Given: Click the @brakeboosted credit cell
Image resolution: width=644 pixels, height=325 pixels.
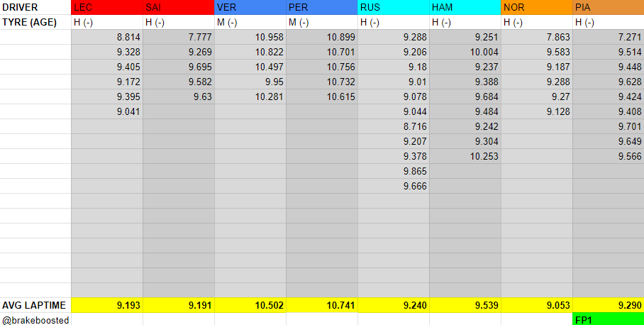Looking at the screenshot, I should [x=36, y=320].
